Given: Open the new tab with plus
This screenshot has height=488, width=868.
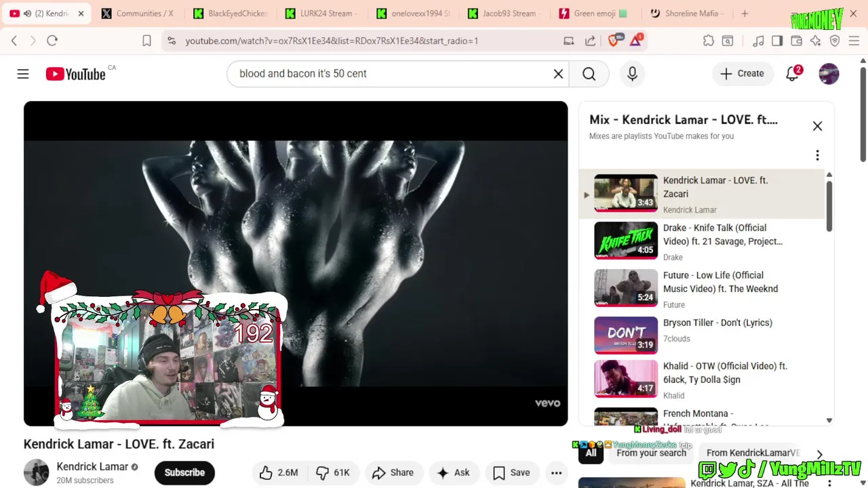Looking at the screenshot, I should point(745,14).
